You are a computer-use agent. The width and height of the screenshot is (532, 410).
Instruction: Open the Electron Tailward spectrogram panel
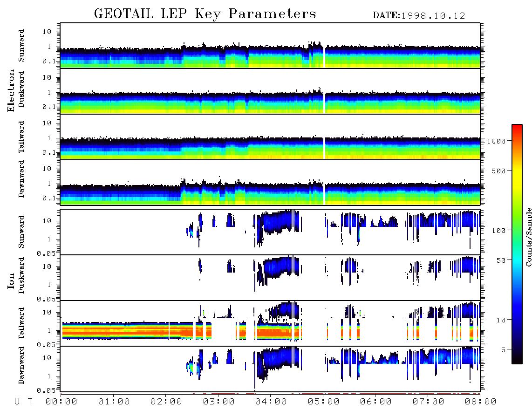pos(270,137)
